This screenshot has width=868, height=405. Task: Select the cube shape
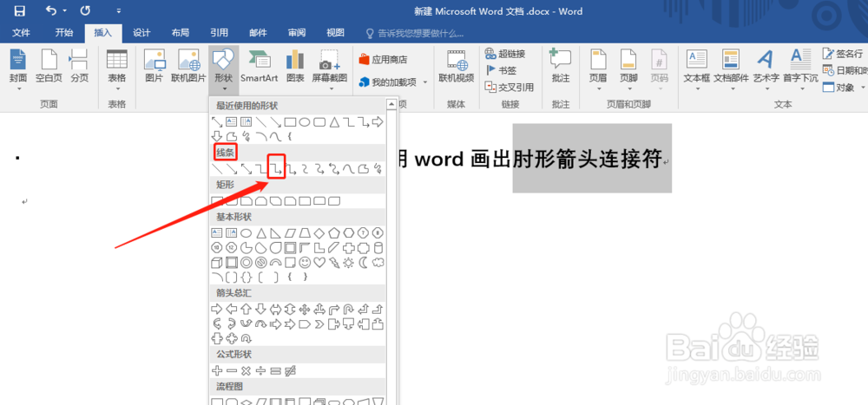tap(217, 262)
